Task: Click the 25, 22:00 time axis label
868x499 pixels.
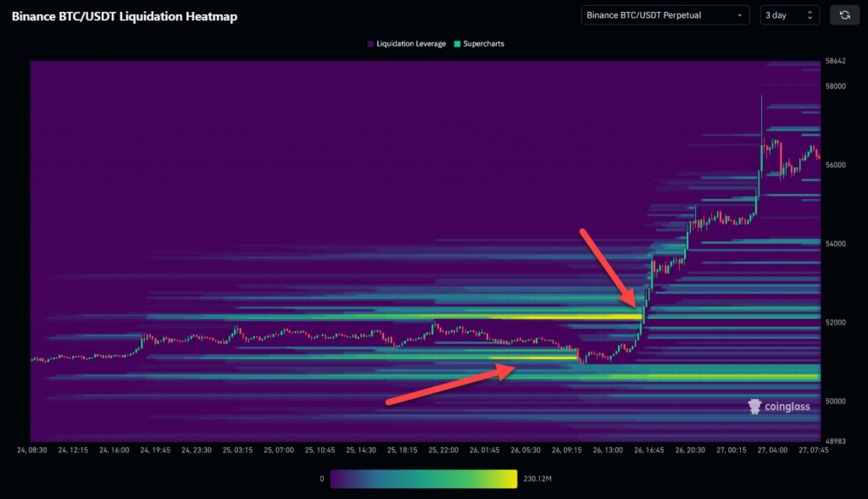Action: pos(442,451)
